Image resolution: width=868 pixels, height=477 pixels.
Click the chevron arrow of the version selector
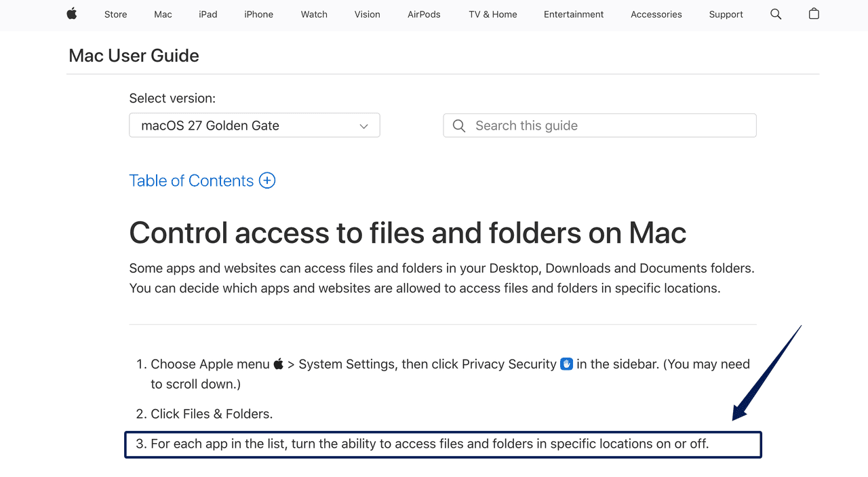click(363, 126)
